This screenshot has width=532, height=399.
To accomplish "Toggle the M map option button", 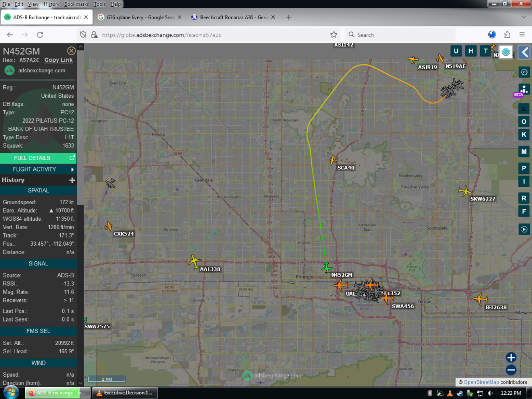I will coord(524,152).
